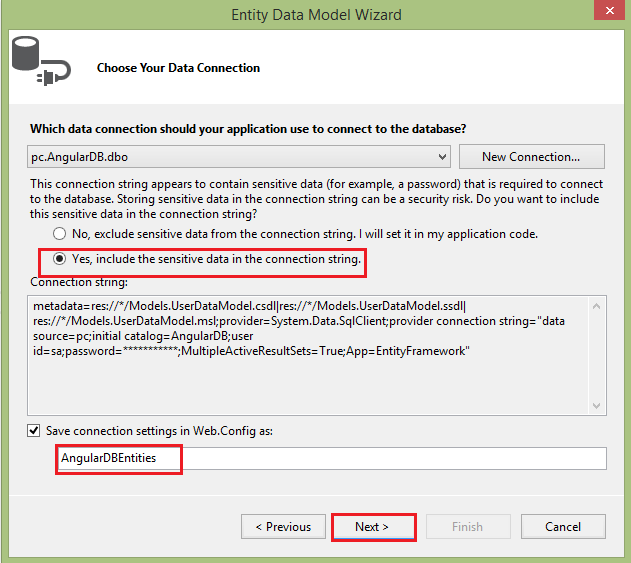Image resolution: width=631 pixels, height=563 pixels.
Task: Click the AngularDBEntities name input field
Action: pyautogui.click(x=330, y=458)
